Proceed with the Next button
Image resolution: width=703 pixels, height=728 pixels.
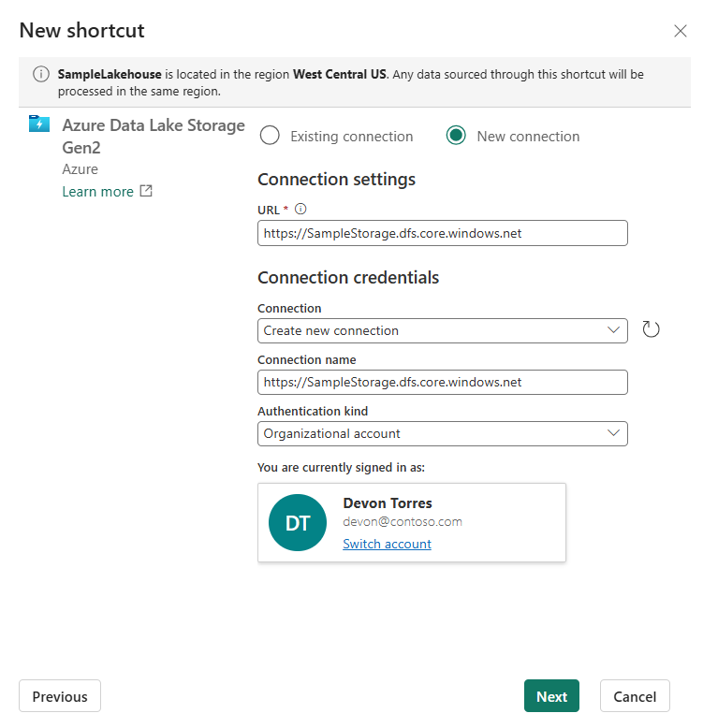pyautogui.click(x=551, y=696)
